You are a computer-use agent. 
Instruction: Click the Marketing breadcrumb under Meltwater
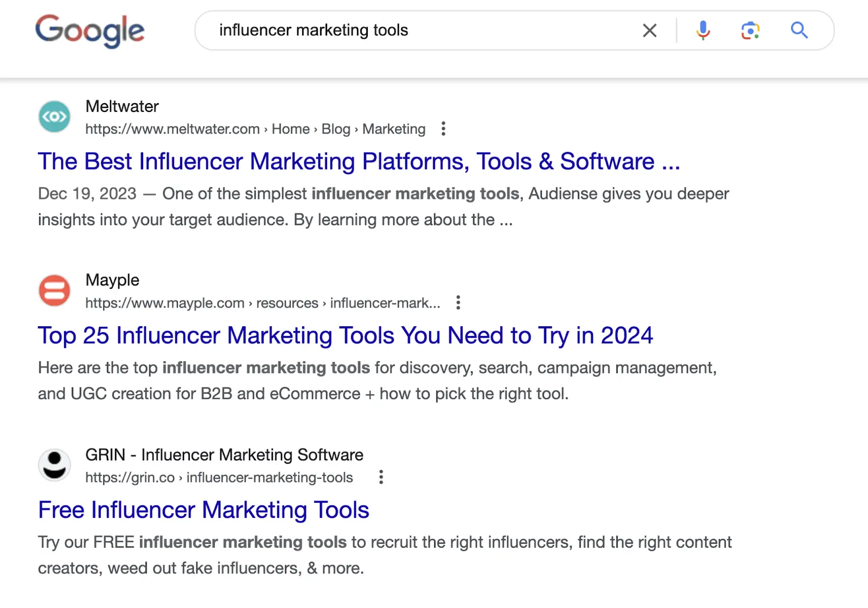point(394,129)
